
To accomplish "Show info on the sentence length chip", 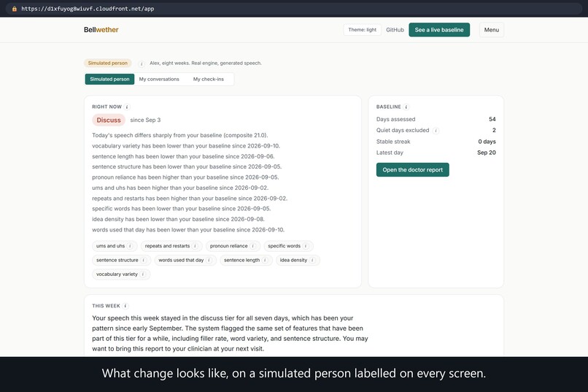I will click(x=265, y=260).
